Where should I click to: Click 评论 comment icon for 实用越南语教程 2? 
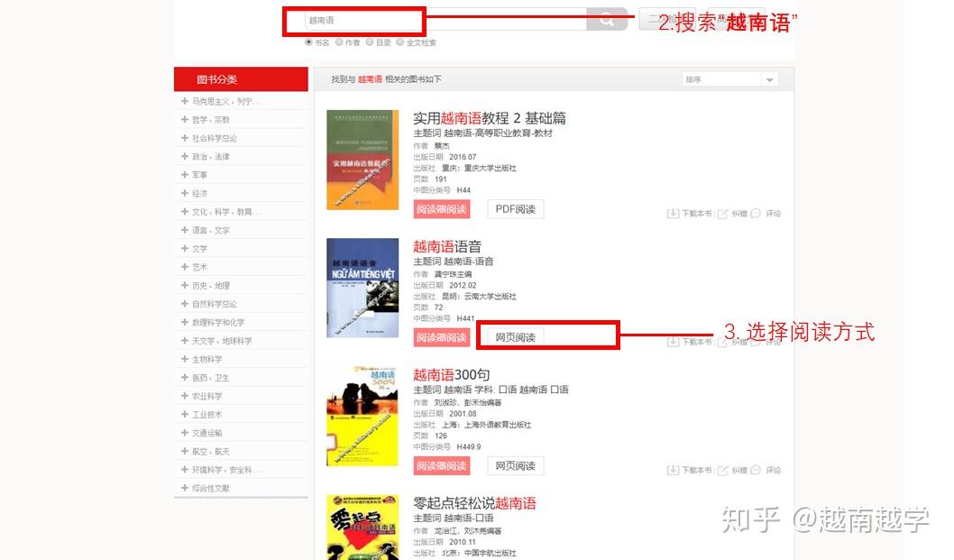pyautogui.click(x=756, y=214)
